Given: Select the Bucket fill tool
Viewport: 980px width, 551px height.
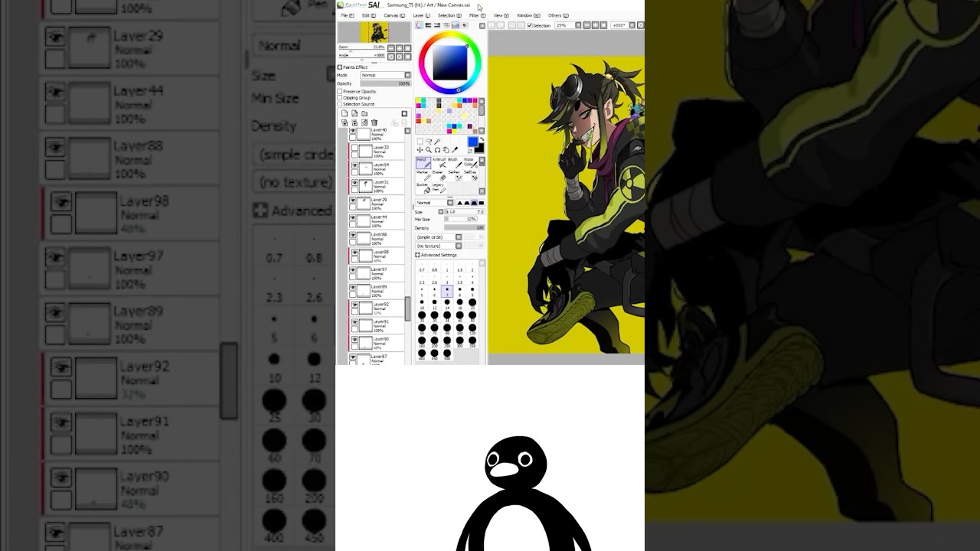Looking at the screenshot, I should pos(423,188).
